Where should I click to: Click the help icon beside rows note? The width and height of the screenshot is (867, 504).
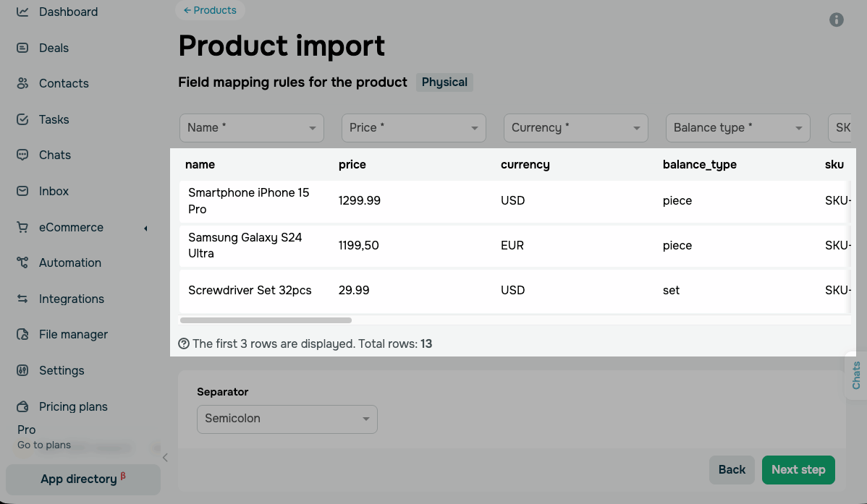184,343
